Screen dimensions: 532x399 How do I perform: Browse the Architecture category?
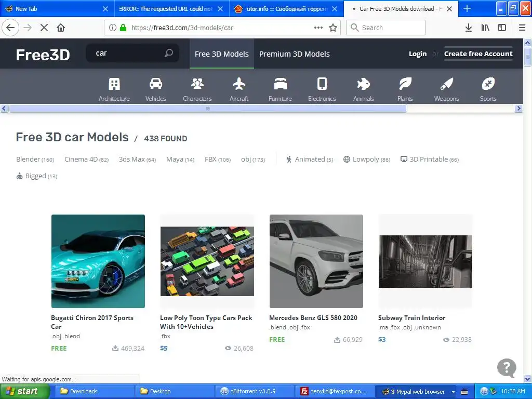[x=114, y=89]
